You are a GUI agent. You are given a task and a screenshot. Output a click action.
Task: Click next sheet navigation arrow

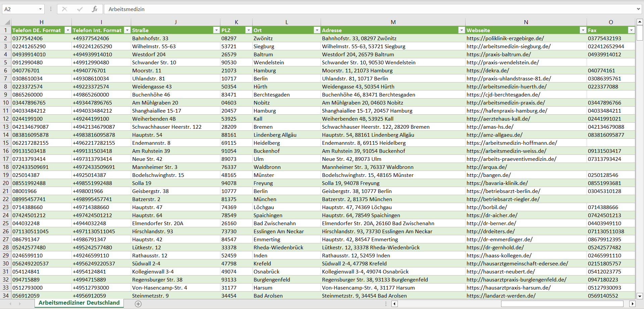(x=20, y=304)
